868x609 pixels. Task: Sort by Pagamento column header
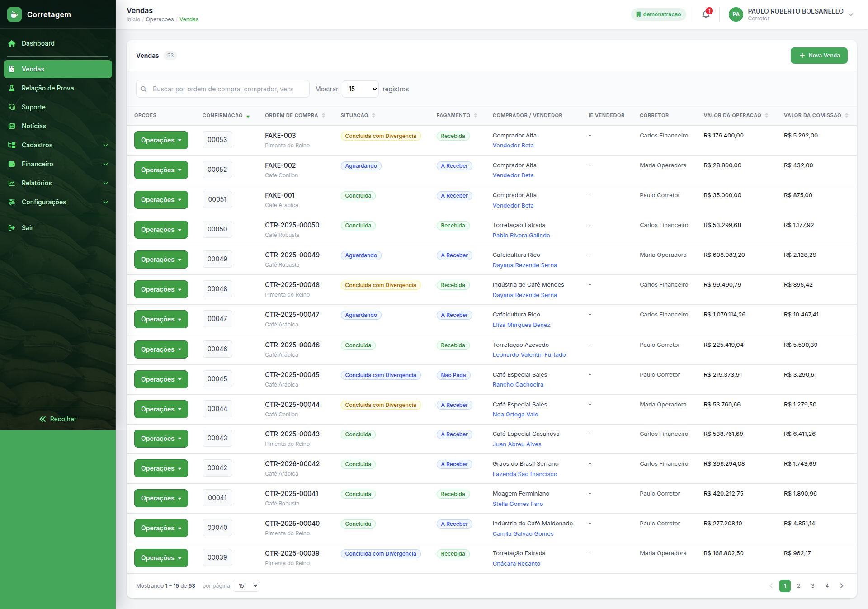pos(457,116)
